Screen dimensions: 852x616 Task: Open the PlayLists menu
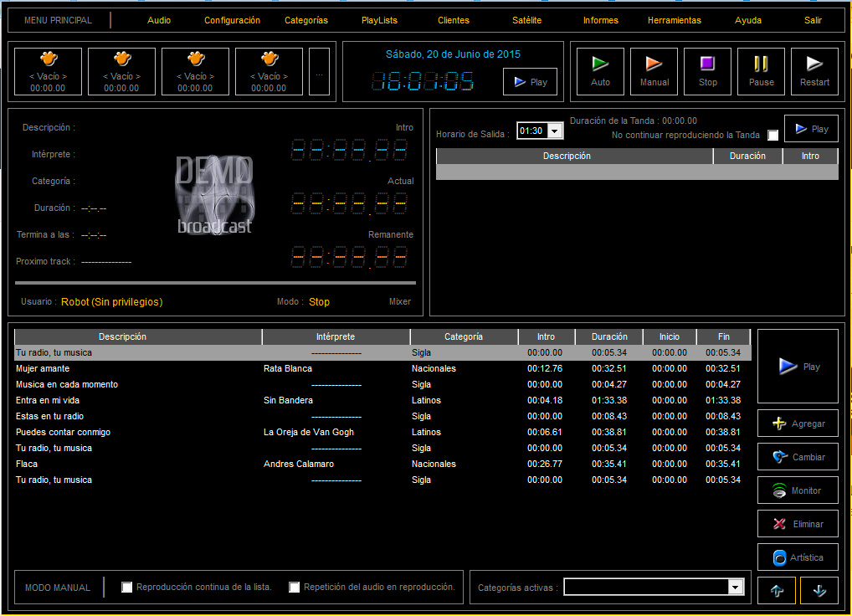tap(379, 20)
